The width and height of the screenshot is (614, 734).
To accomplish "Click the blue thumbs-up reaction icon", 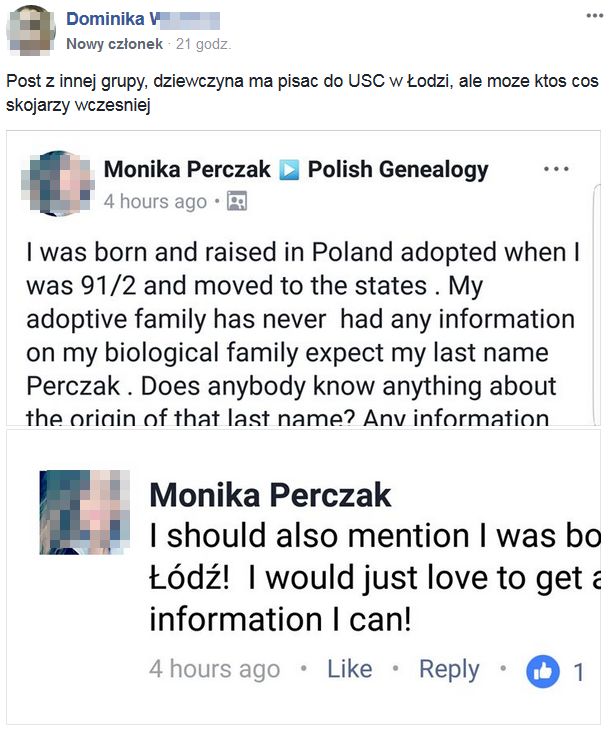I will 543,670.
